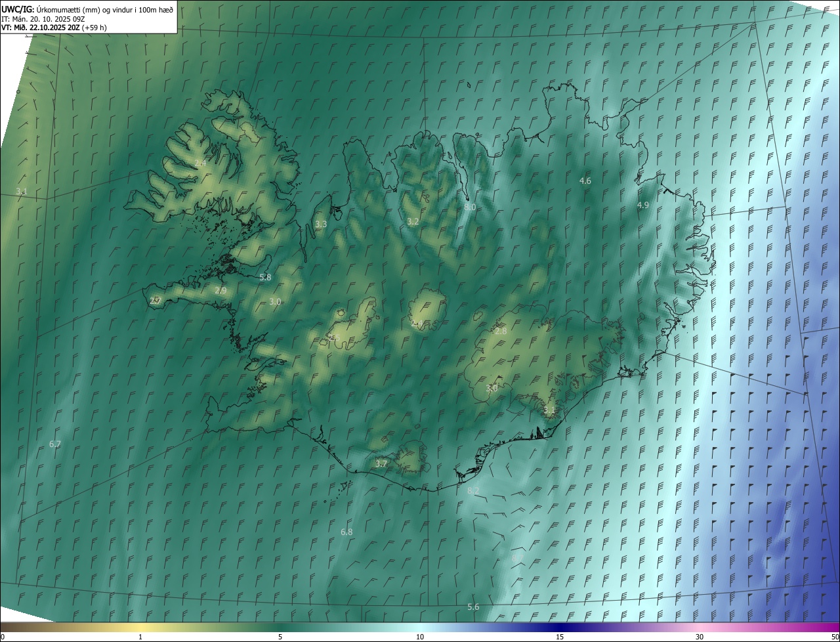Click the "Úrkomumætti (mm) og vindur í 100m hæð" caption
The image size is (840, 642).
pyautogui.click(x=104, y=9)
